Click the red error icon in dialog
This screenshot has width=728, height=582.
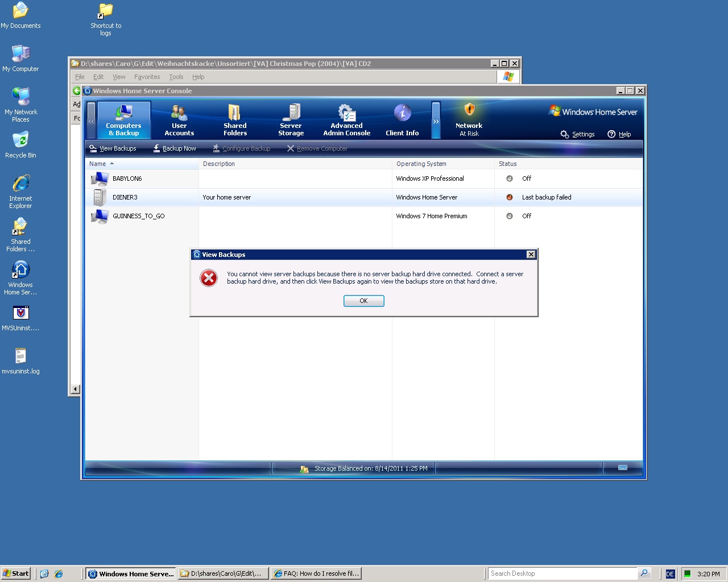click(x=209, y=278)
